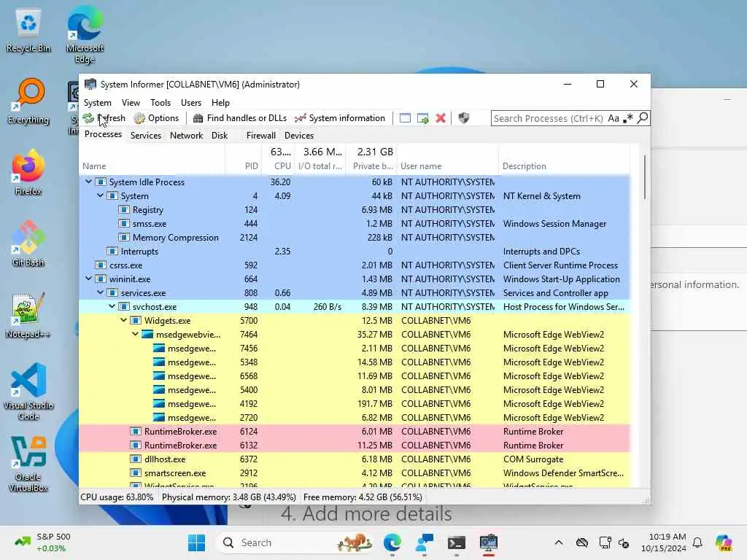
Task: Select the dllhost.exe process
Action: tap(355, 459)
